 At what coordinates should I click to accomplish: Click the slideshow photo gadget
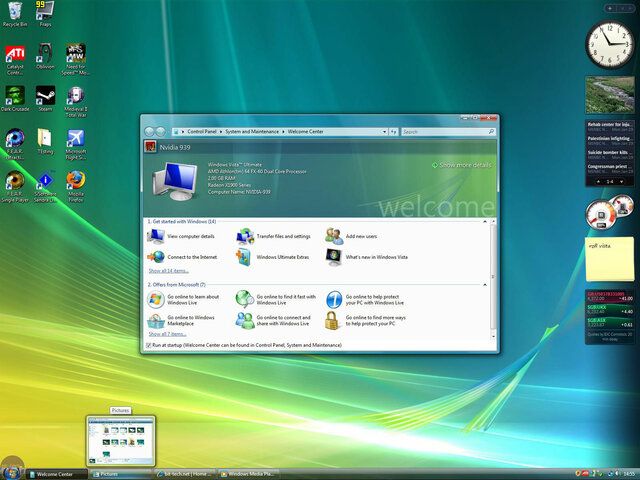pos(610,95)
